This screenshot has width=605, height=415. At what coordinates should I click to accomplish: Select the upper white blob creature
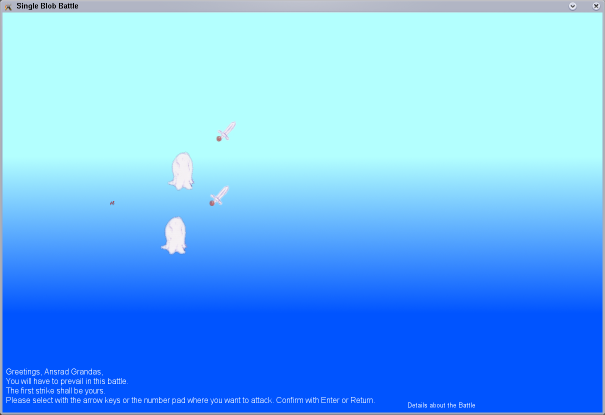[181, 171]
